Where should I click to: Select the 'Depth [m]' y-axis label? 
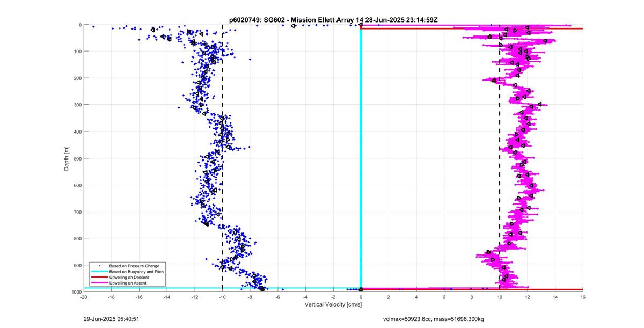pos(67,157)
